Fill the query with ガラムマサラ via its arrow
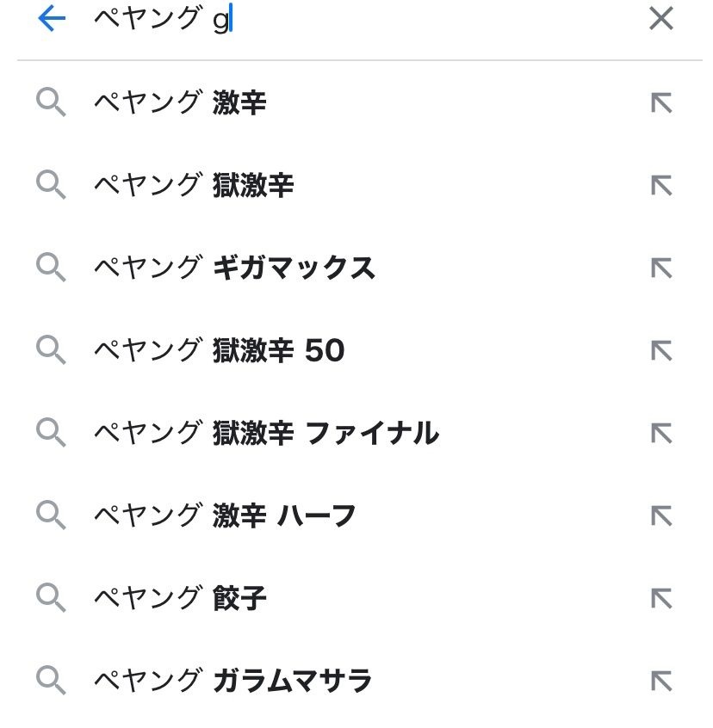 pos(660,682)
